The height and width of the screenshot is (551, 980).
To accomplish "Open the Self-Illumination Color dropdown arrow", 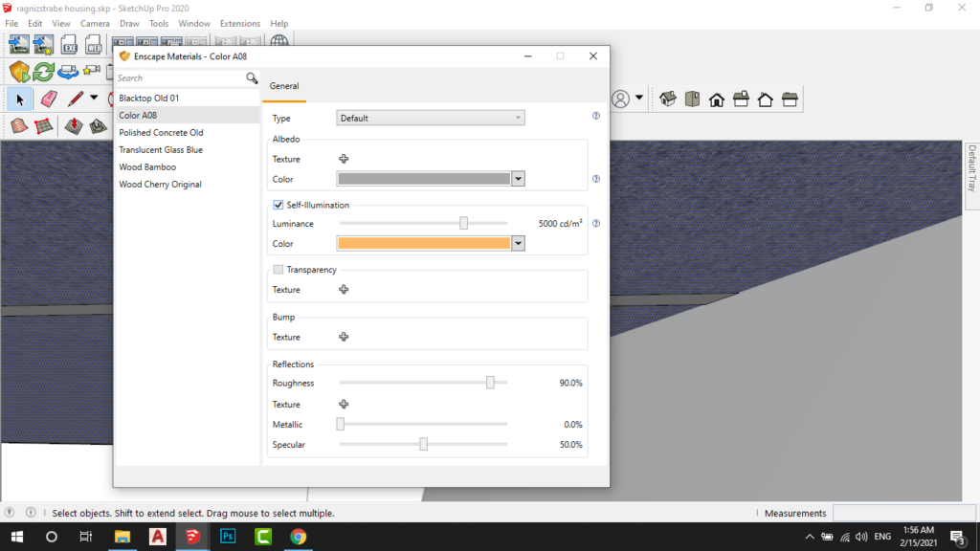I will tap(518, 244).
